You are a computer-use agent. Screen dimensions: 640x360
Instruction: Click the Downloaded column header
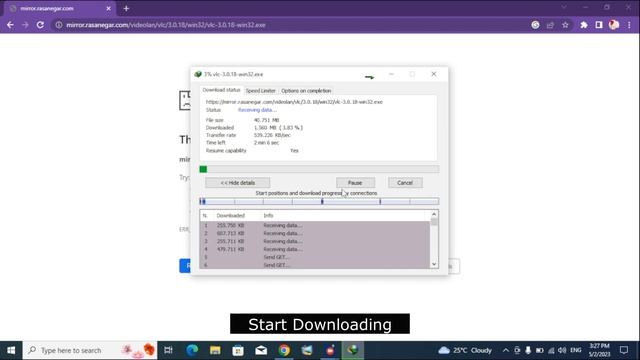[231, 216]
